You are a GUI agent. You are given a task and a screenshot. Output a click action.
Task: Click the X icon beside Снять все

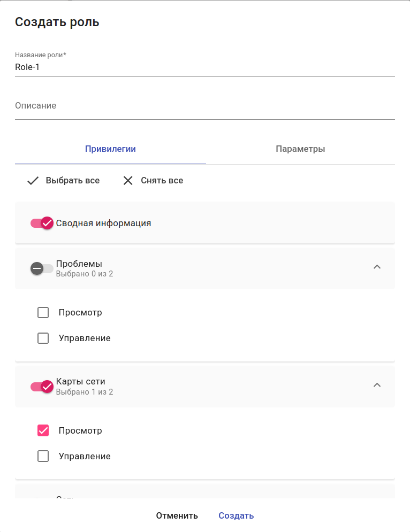[x=128, y=181]
